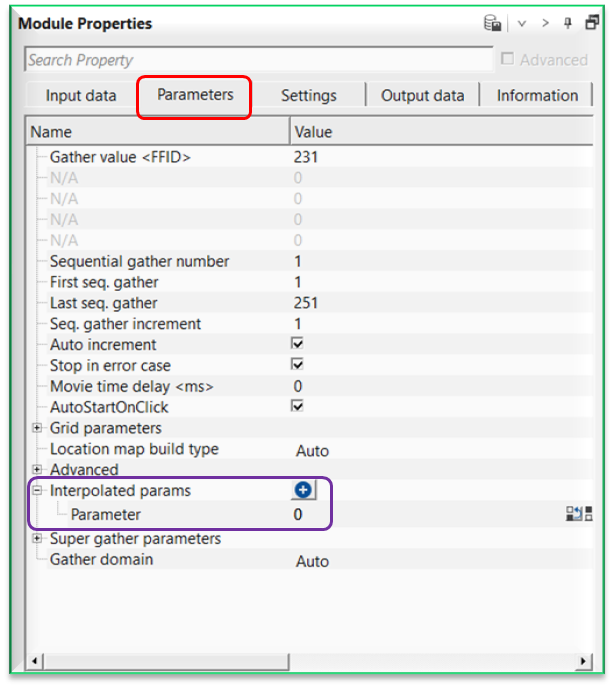Switch to the Input data tab
The image size is (614, 688).
81,96
